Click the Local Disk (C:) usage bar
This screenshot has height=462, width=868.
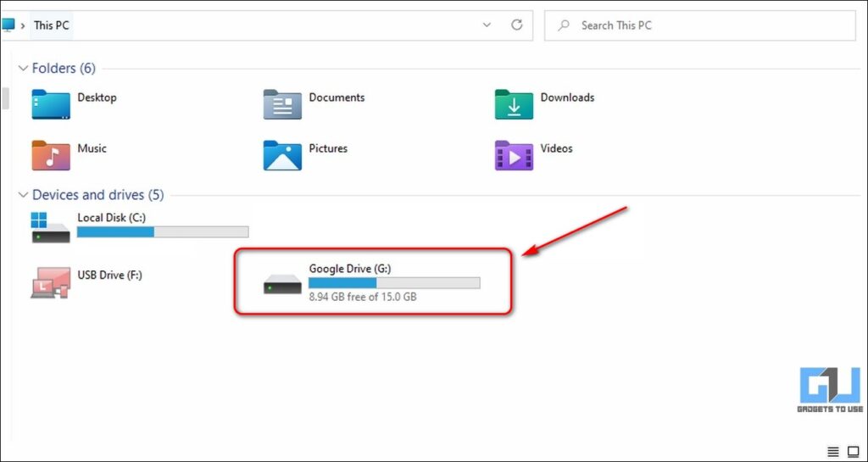point(163,231)
